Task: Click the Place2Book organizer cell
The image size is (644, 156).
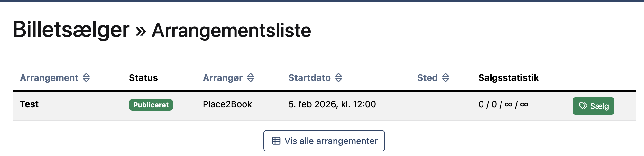Action: coord(227,104)
